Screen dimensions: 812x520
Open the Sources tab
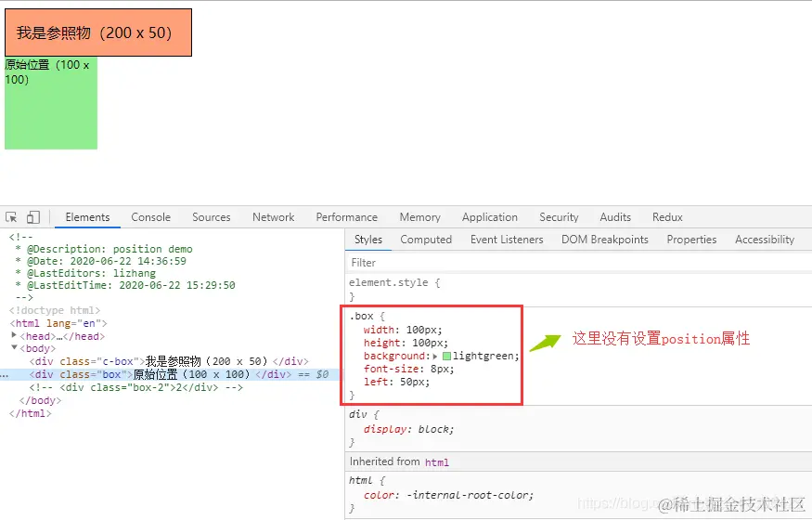point(212,217)
